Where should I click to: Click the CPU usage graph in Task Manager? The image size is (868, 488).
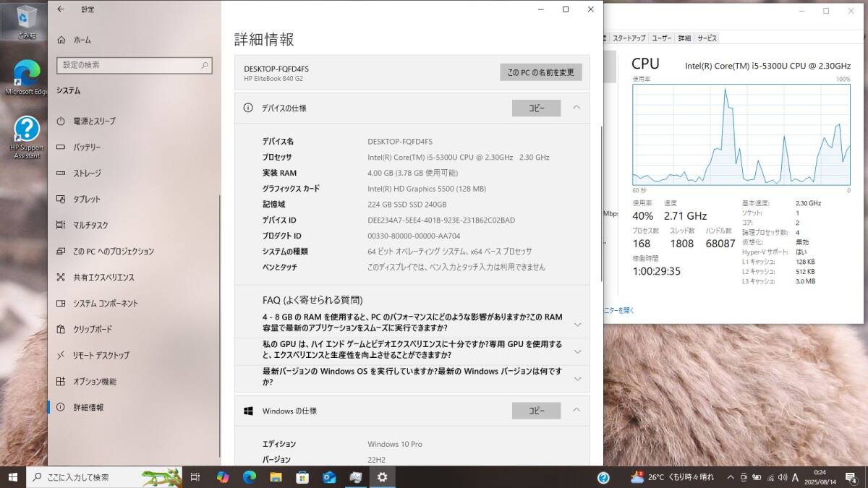741,134
